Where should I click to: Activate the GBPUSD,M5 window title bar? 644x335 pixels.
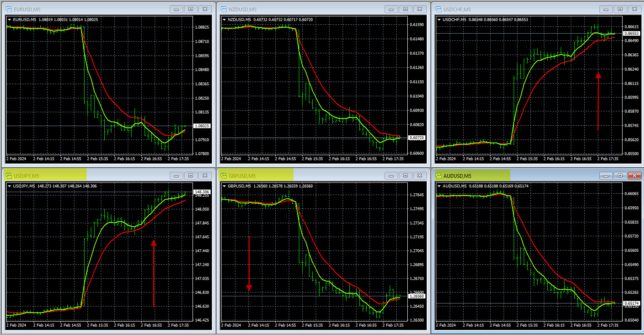click(319, 176)
